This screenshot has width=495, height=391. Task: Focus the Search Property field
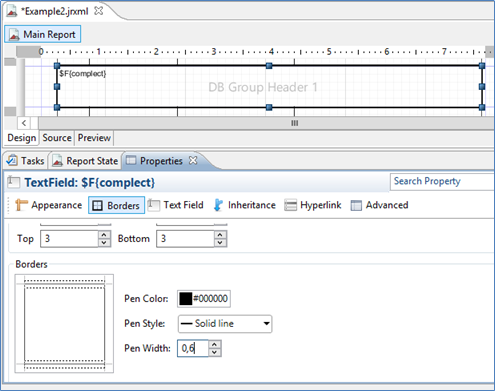(x=442, y=181)
